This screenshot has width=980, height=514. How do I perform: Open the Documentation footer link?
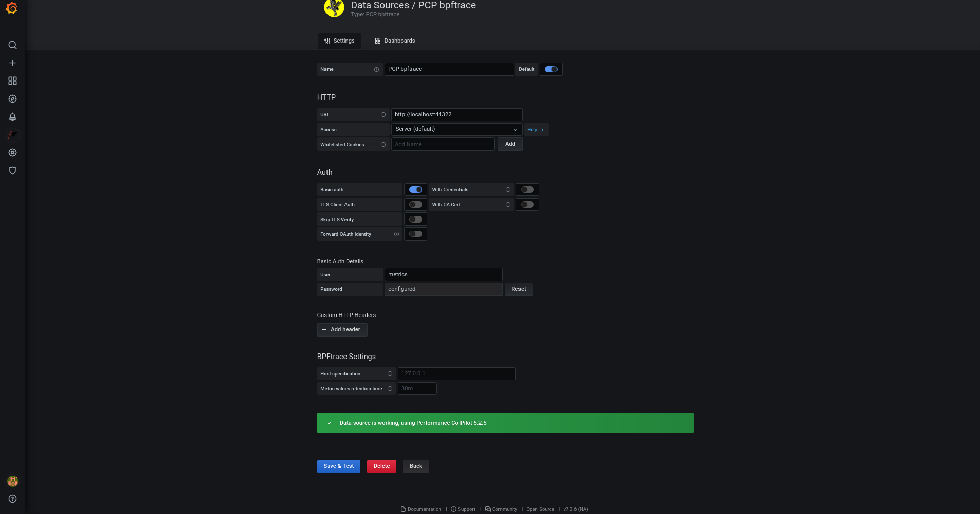421,509
